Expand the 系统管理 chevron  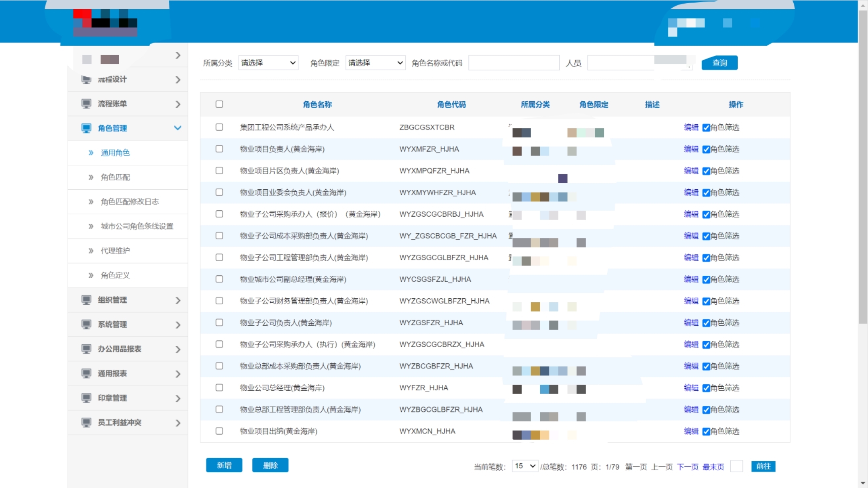point(178,325)
